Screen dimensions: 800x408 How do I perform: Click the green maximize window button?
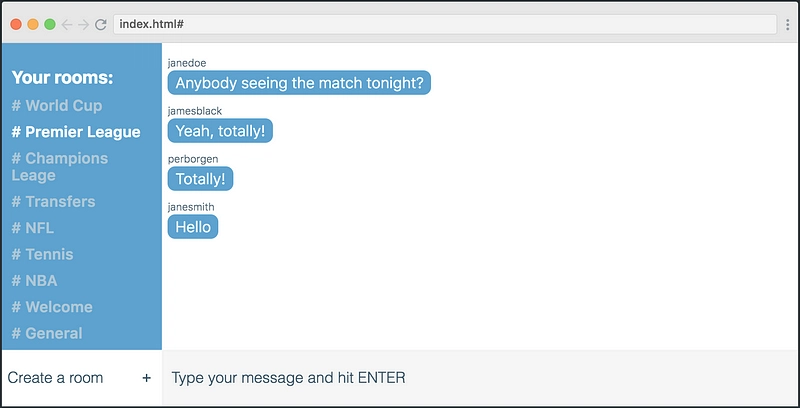click(x=49, y=24)
